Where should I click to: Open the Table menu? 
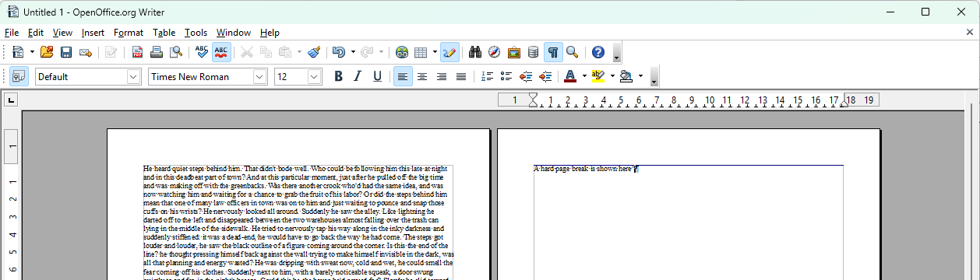click(164, 33)
